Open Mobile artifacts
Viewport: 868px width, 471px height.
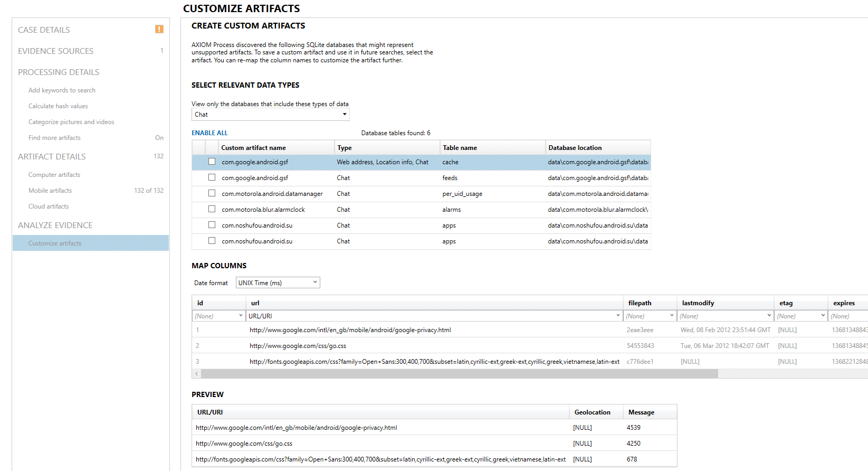50,191
